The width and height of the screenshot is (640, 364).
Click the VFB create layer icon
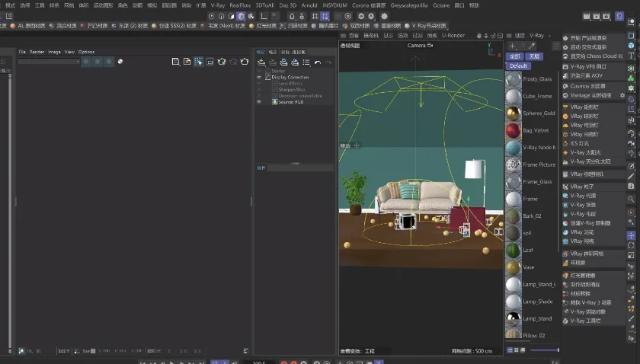coord(261,62)
